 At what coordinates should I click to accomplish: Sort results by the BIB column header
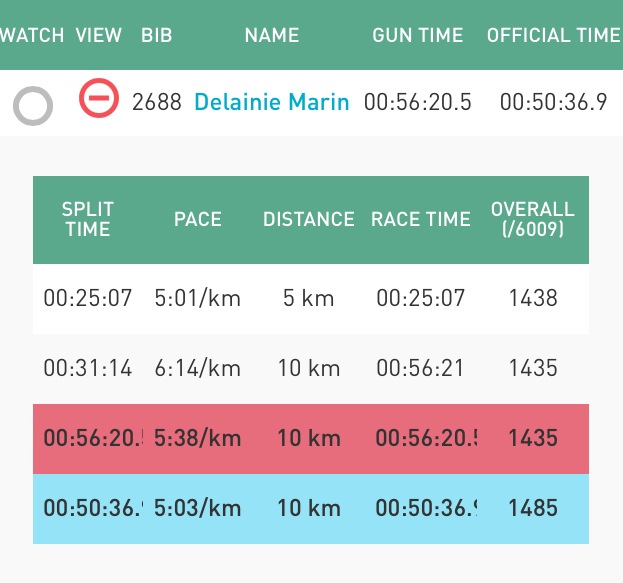pos(156,35)
